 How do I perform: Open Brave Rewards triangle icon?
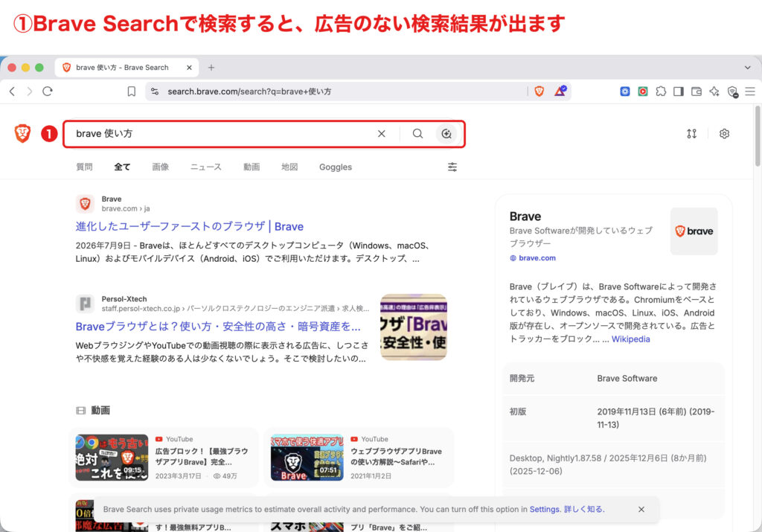tap(560, 91)
